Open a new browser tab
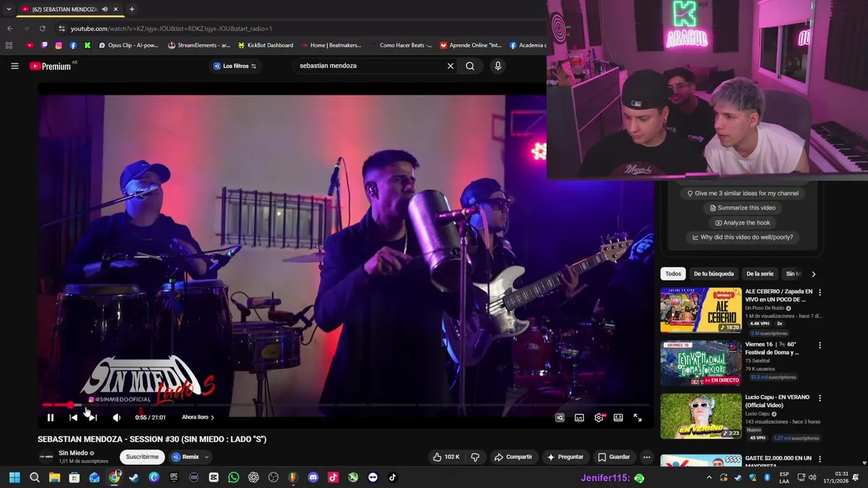The height and width of the screenshot is (488, 868). pyautogui.click(x=132, y=9)
